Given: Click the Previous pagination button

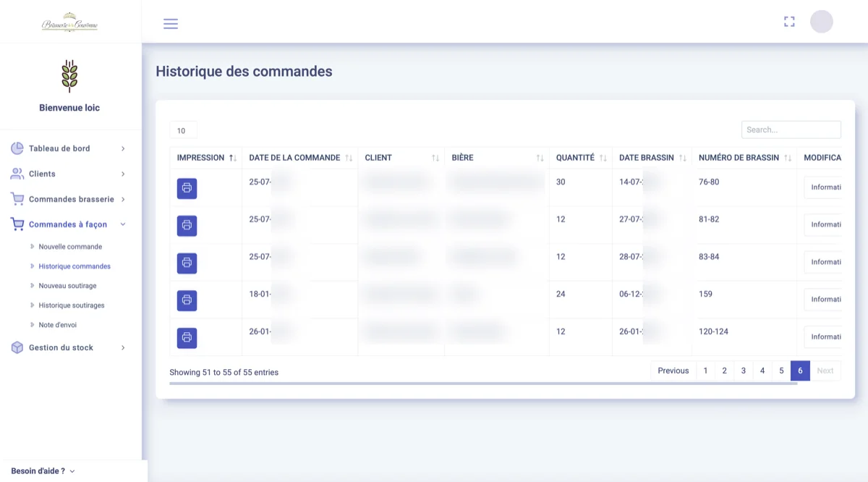Looking at the screenshot, I should (x=673, y=370).
